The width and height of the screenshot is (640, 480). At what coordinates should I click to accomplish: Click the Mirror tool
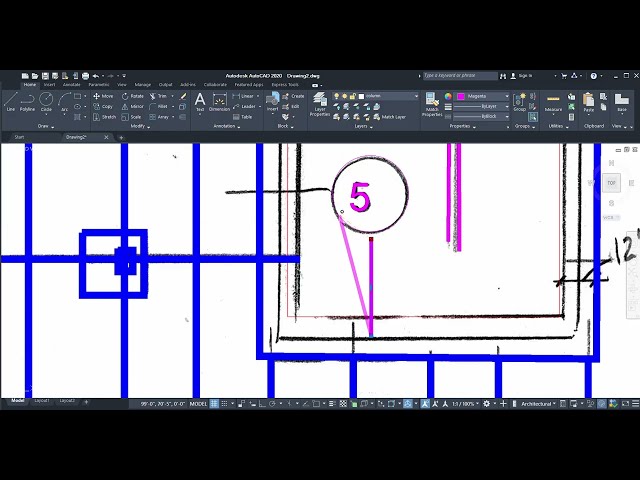point(133,107)
